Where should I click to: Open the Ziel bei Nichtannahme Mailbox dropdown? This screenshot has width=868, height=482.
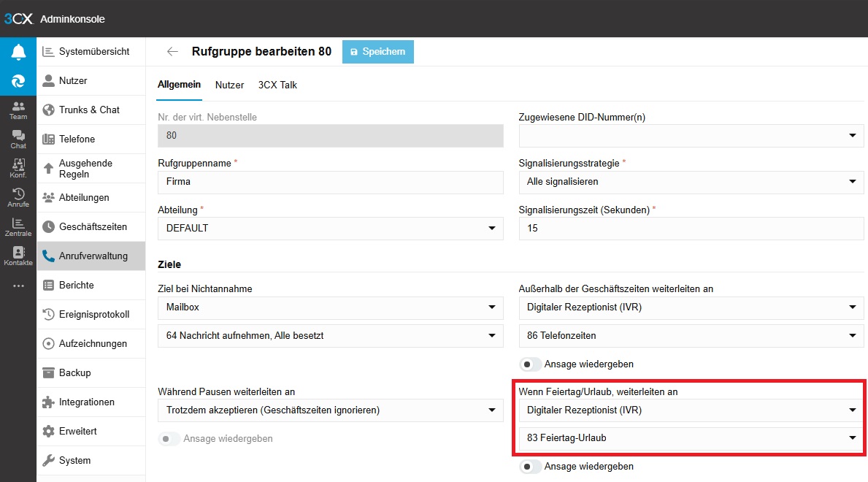pos(330,307)
